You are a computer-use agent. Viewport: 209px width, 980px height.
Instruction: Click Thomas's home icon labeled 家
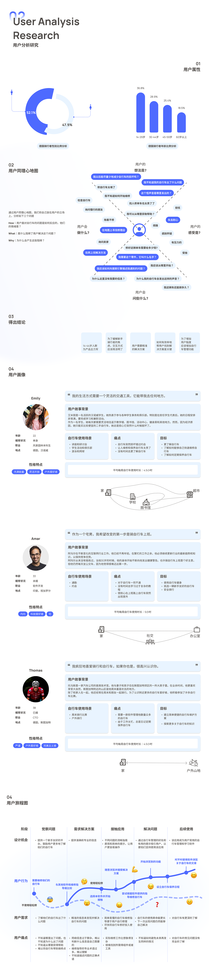tap(123, 762)
